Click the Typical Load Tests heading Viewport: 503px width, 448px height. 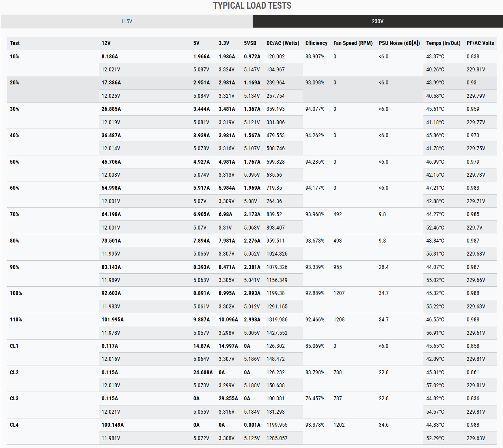[252, 6]
